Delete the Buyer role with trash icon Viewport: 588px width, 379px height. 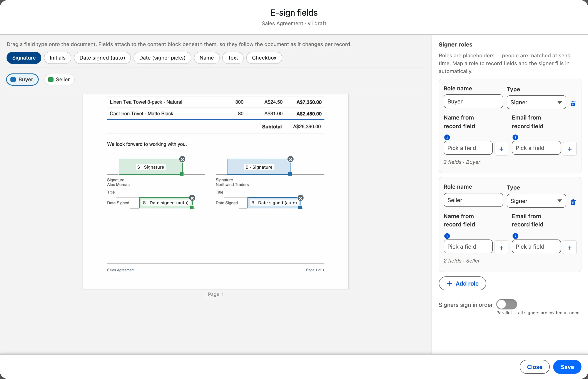click(x=573, y=103)
